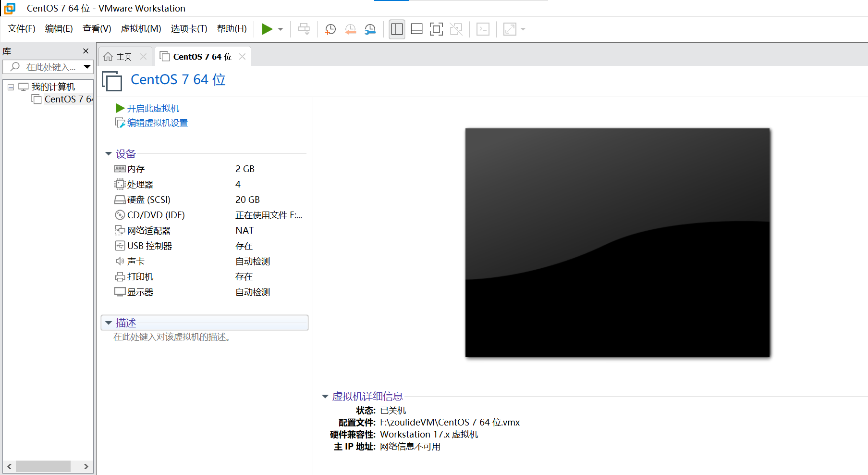Screen dimensions: 868x475
Task: Click the 打印机 printer device icon
Action: tap(120, 276)
